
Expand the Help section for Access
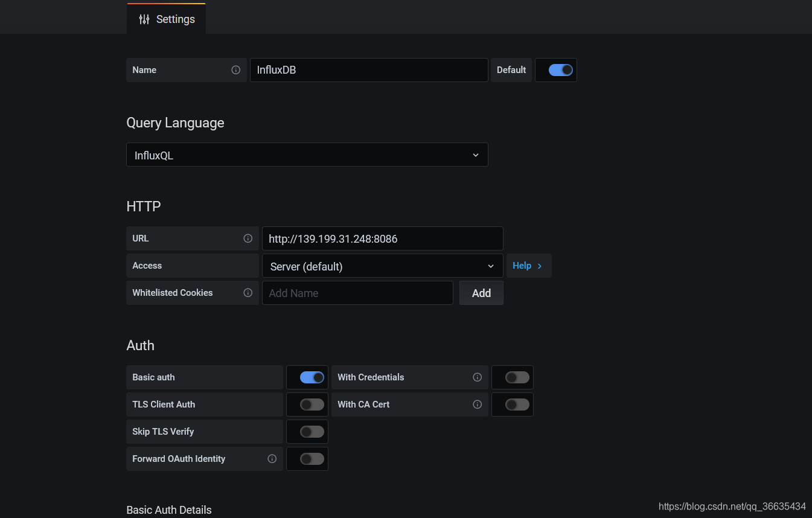tap(528, 266)
